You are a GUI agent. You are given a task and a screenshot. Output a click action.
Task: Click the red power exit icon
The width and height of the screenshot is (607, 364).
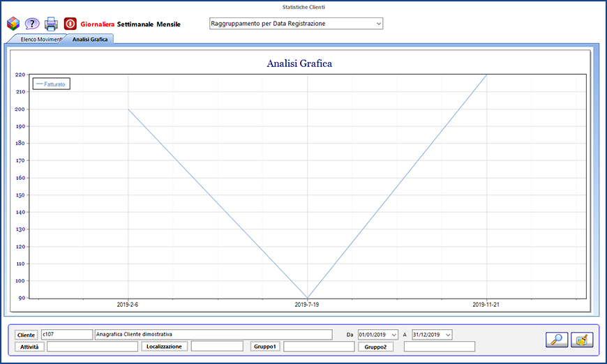click(70, 24)
